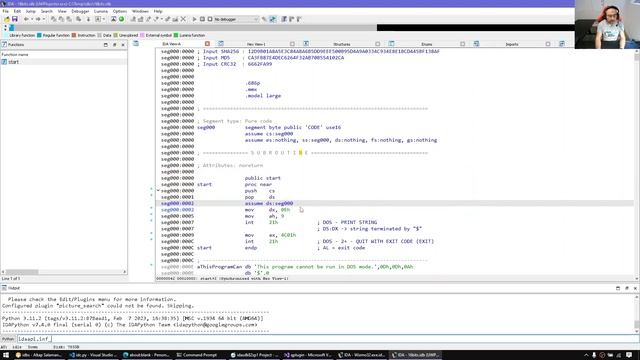
Task: Close the Hex View-1 tab
Action: click(292, 44)
